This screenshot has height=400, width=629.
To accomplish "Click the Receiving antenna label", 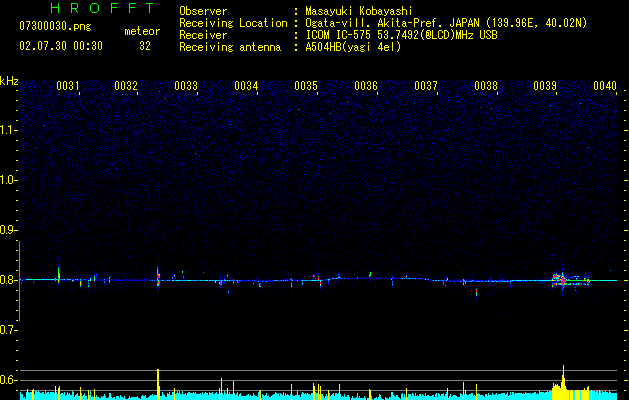I will coord(230,47).
